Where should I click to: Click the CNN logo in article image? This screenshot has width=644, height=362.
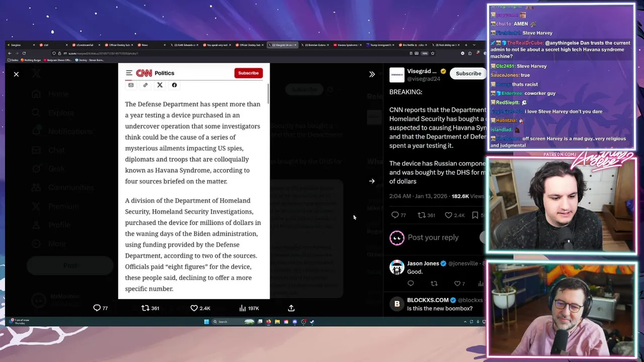coord(144,73)
